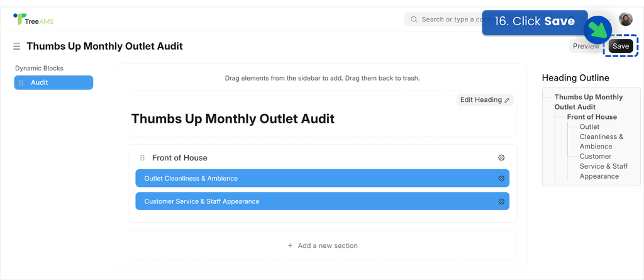Click Edit Heading with pencil icon
644x280 pixels.
(485, 100)
